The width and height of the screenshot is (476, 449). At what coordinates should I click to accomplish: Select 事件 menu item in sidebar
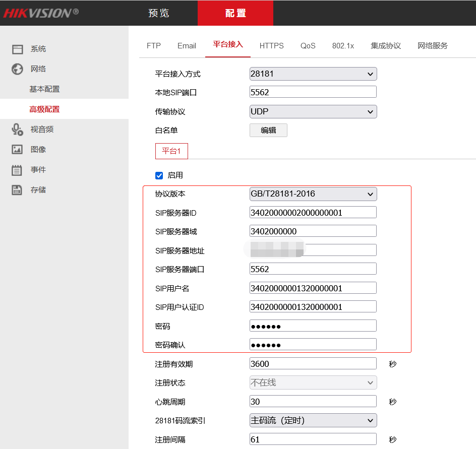(38, 170)
